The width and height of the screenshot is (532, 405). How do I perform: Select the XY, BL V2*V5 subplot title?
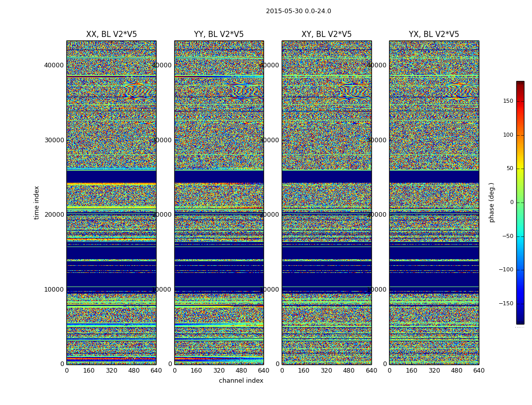[326, 34]
